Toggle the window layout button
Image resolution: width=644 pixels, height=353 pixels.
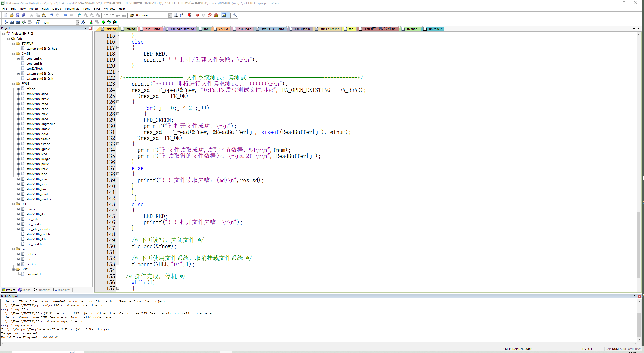(x=224, y=15)
